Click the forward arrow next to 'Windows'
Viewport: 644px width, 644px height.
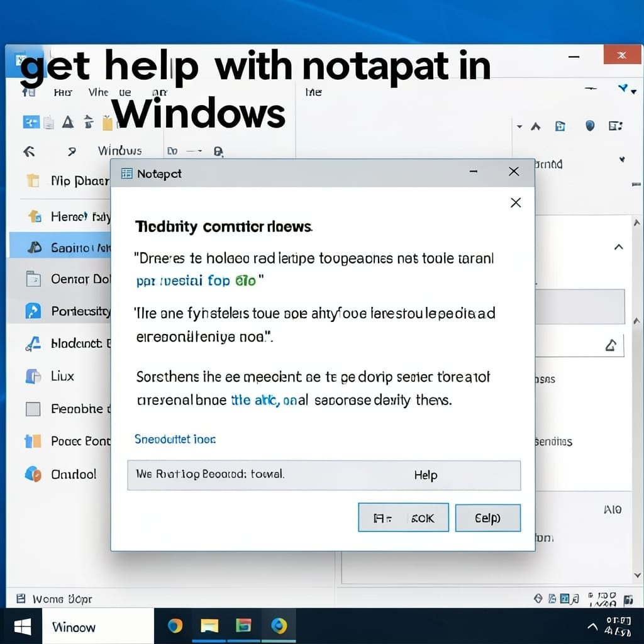click(x=72, y=152)
